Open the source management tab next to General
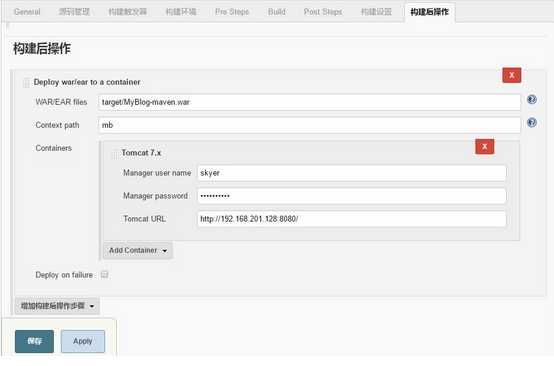 coord(74,12)
